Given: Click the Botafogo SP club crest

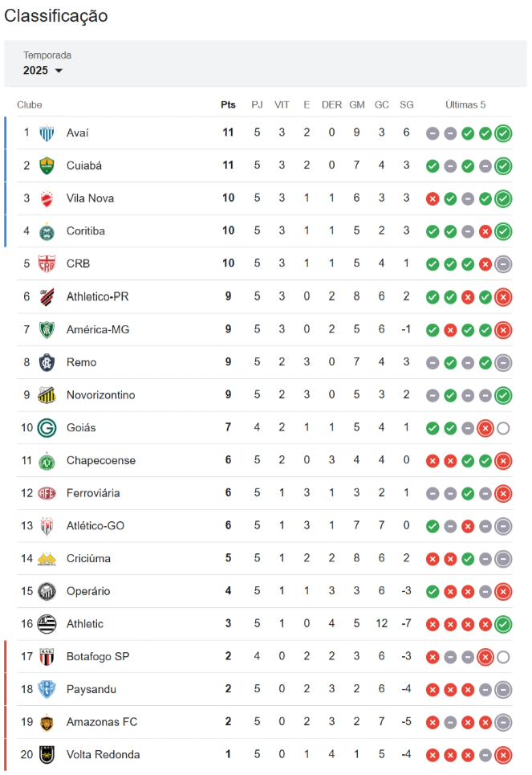Looking at the screenshot, I should pyautogui.click(x=47, y=656).
